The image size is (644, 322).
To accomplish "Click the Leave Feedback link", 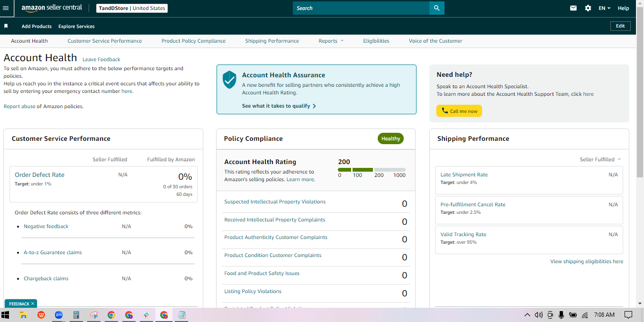I will pos(101,59).
